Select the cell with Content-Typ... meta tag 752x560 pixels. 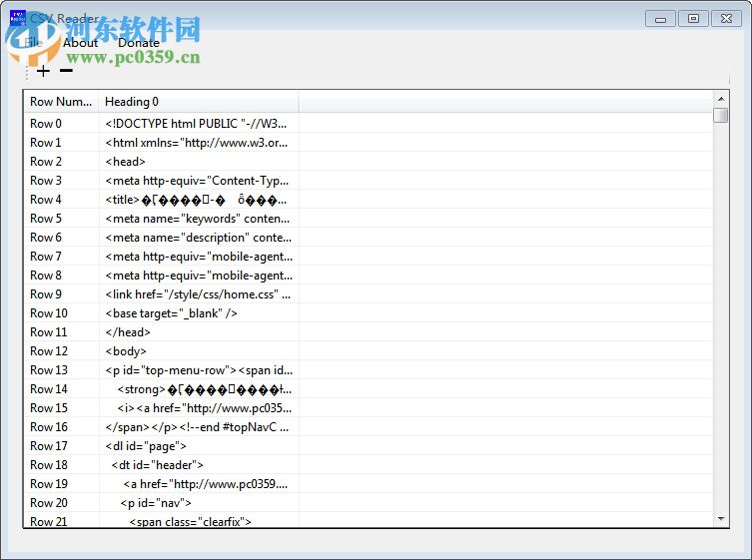pos(199,181)
